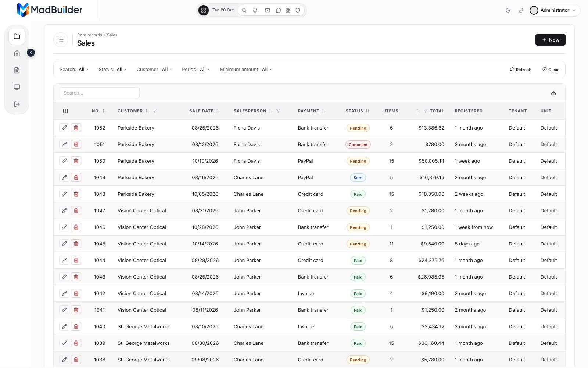Open the folder icon in left sidebar
This screenshot has width=588, height=368.
point(17,36)
